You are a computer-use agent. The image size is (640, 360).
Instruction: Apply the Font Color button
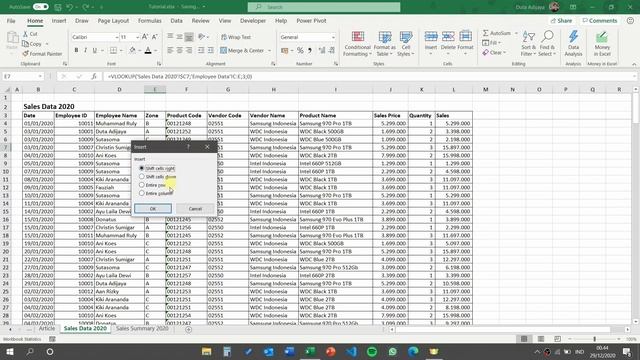[x=148, y=50]
